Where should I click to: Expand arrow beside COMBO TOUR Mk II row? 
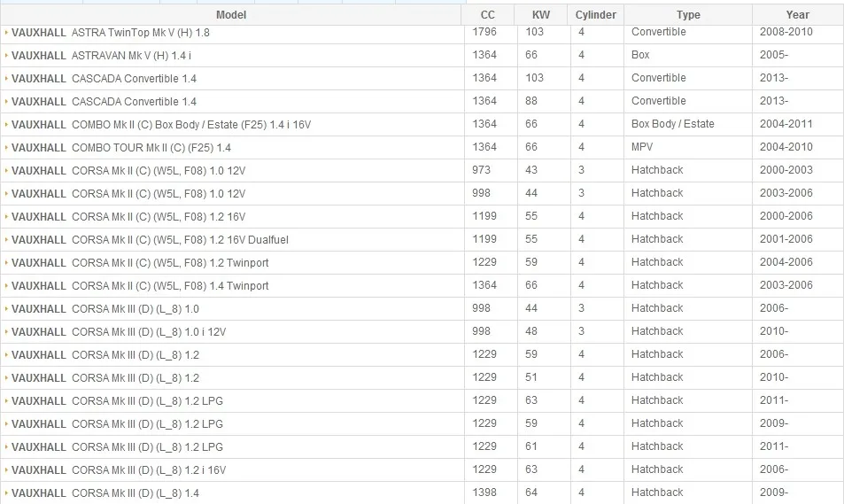pyautogui.click(x=6, y=148)
